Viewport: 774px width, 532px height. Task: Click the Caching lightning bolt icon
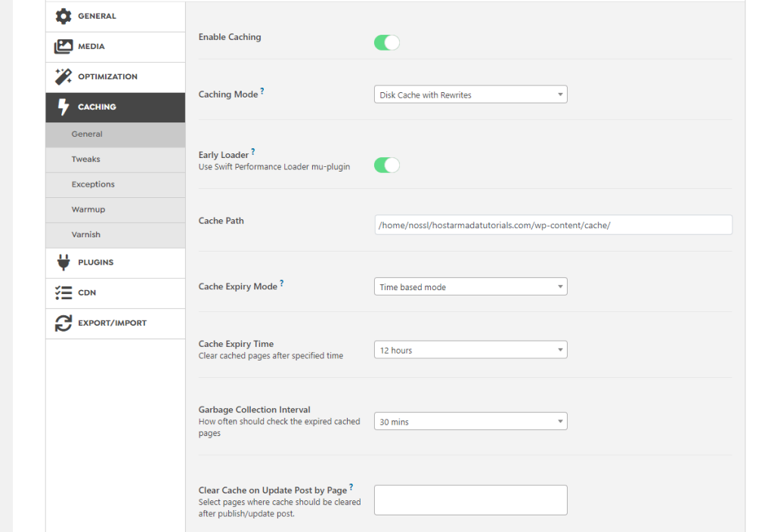coord(63,107)
